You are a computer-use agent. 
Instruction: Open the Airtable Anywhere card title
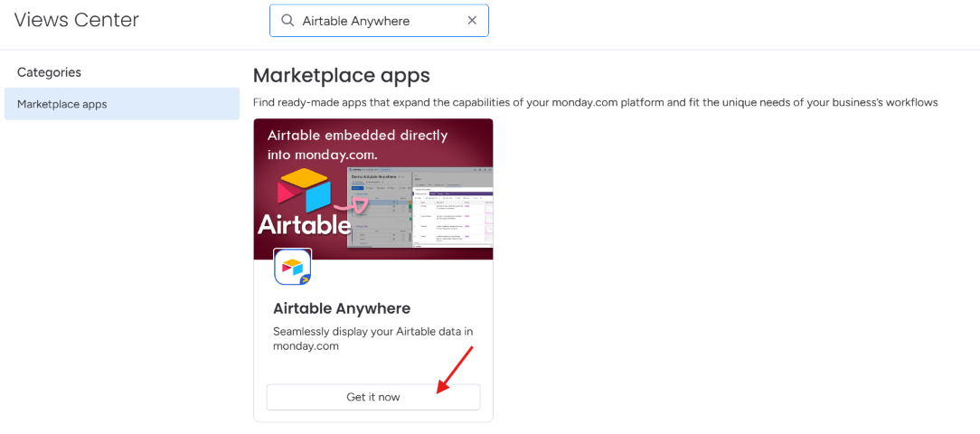click(342, 308)
